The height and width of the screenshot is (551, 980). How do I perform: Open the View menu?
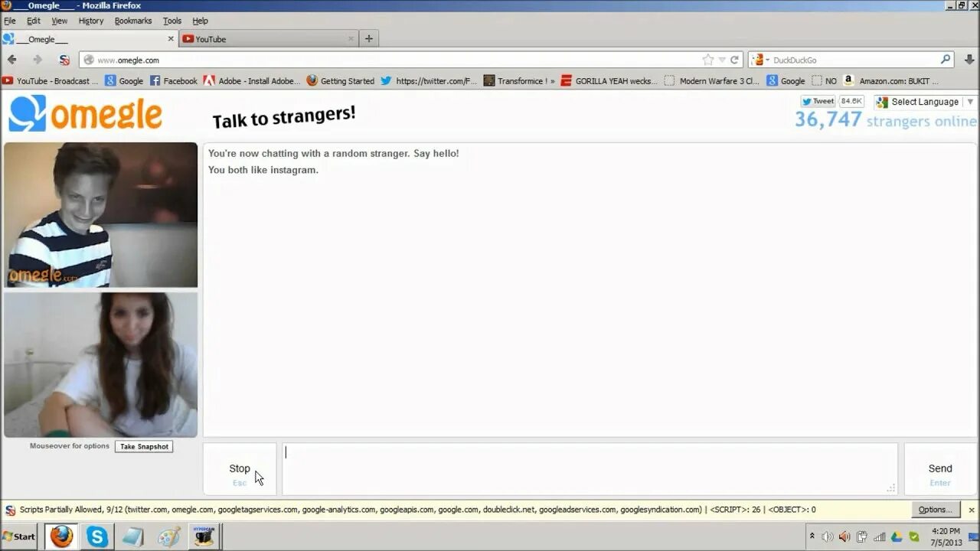tap(60, 21)
